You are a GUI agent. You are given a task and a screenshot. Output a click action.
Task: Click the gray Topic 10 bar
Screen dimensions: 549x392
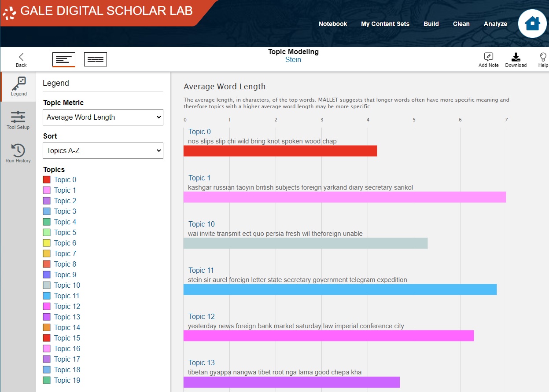[306, 243]
